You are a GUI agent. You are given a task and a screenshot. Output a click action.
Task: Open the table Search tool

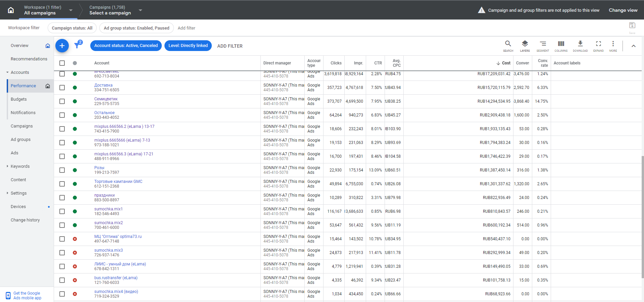coord(508,46)
